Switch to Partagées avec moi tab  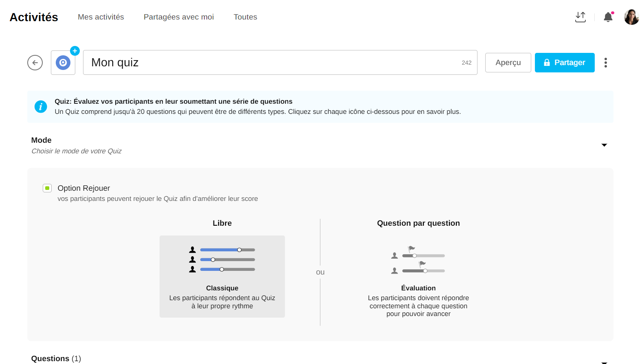click(x=179, y=17)
